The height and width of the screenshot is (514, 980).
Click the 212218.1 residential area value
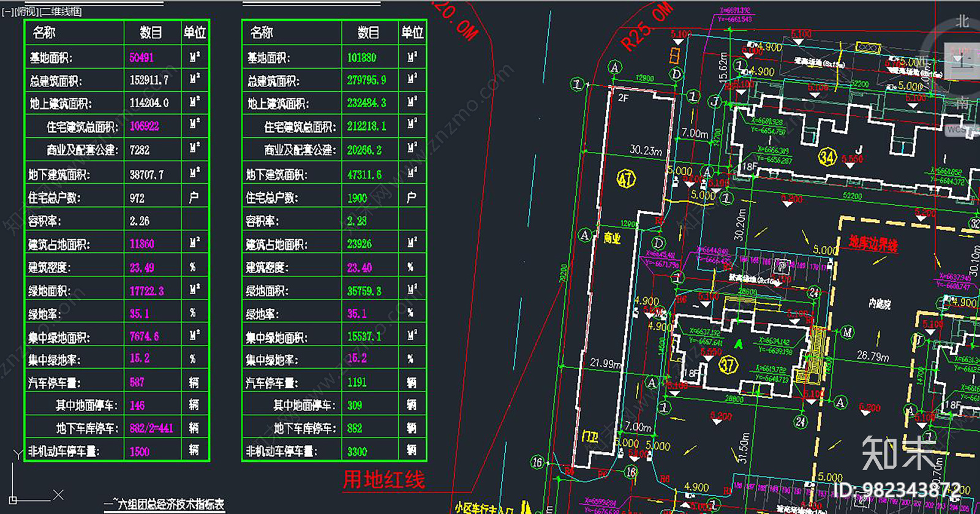pyautogui.click(x=367, y=126)
